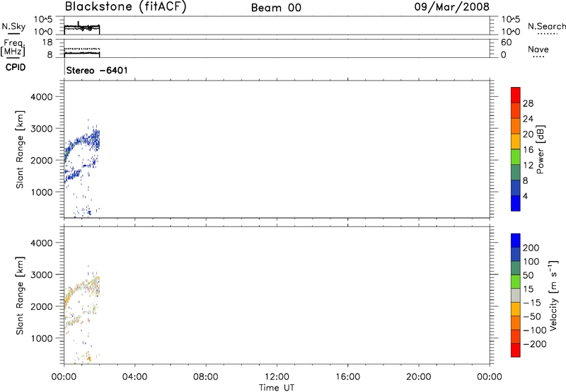
Task: Select the CPID row label
Action: [x=16, y=67]
